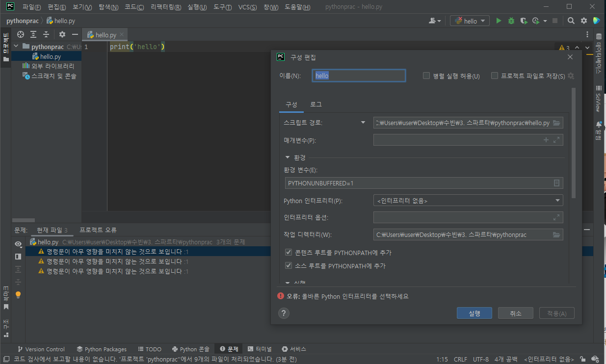The width and height of the screenshot is (606, 364).
Task: Click the locate opened file target icon
Action: [21, 34]
